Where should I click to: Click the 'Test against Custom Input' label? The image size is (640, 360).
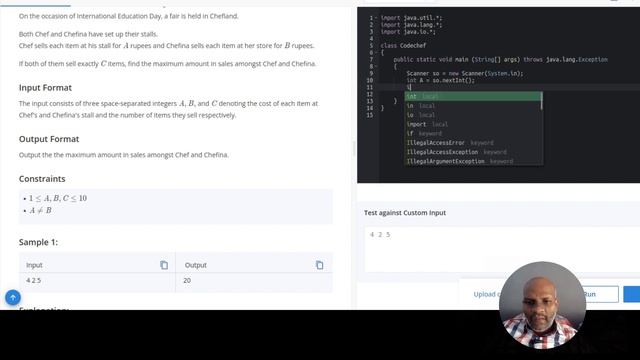point(405,213)
